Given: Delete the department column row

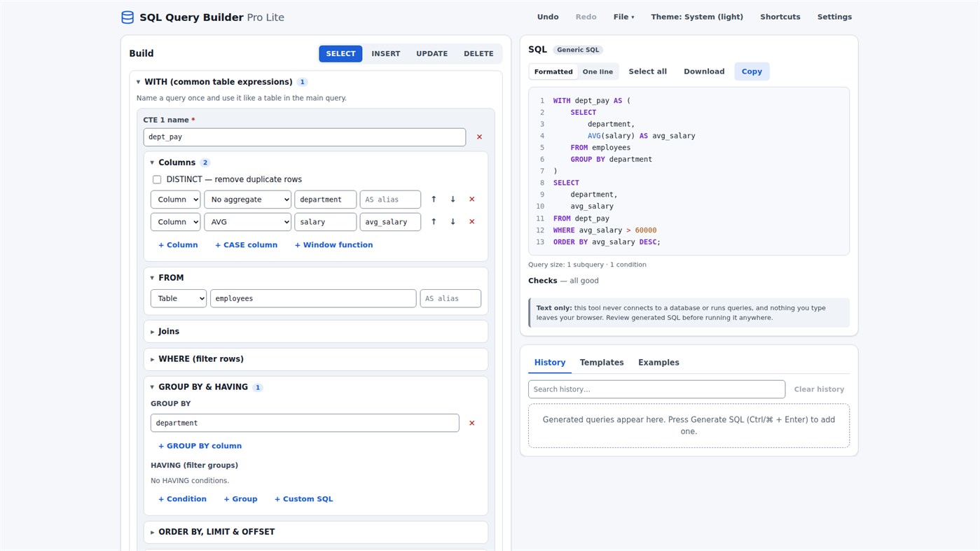Looking at the screenshot, I should pyautogui.click(x=471, y=200).
